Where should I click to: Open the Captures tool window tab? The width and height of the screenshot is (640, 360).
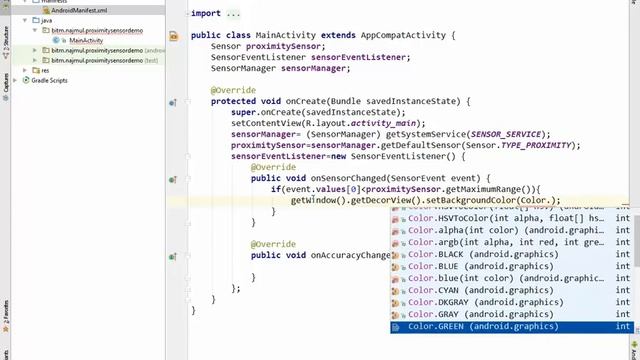[x=6, y=87]
